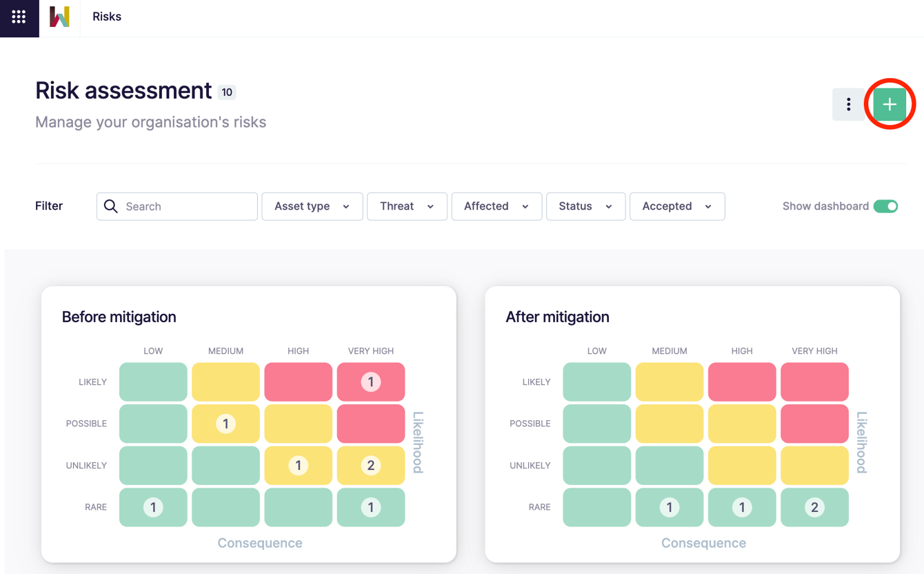Select the Unlikely/High cell showing 1
Viewport: 924px width, 574px height.
(x=298, y=465)
